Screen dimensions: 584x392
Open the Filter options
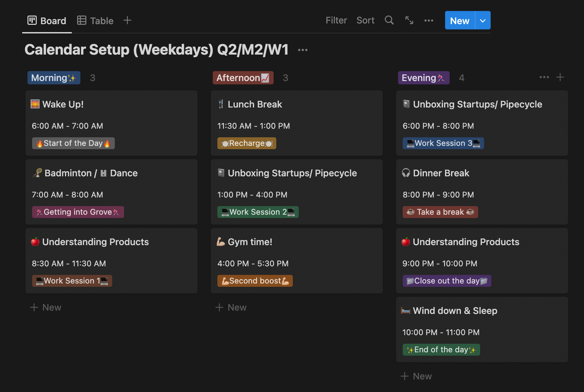point(336,21)
